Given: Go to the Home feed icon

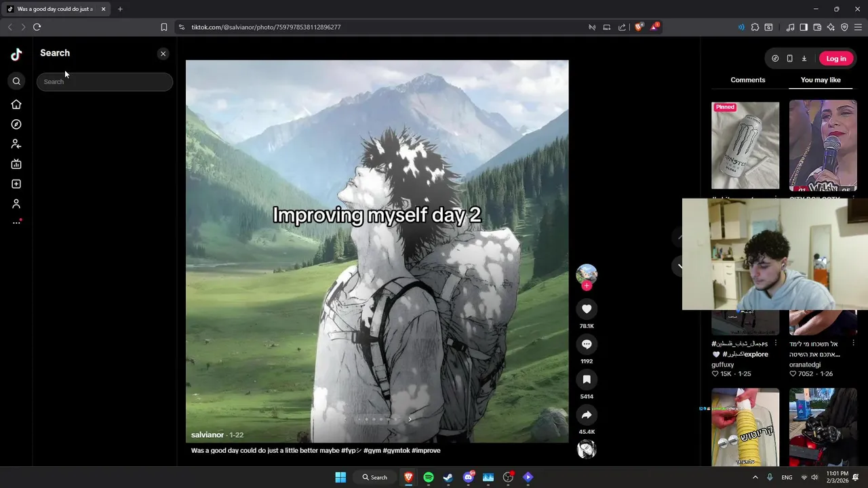Looking at the screenshot, I should pyautogui.click(x=16, y=104).
